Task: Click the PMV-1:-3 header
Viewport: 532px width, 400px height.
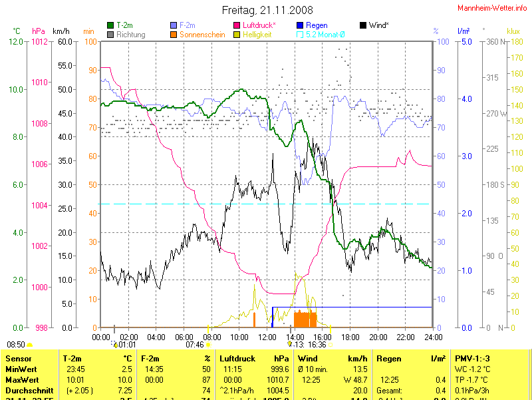Action: click(472, 359)
